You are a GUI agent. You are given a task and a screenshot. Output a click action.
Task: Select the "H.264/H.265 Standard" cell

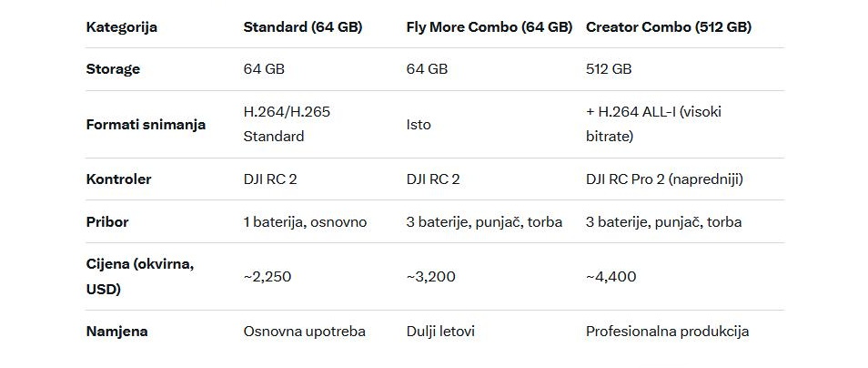(287, 124)
